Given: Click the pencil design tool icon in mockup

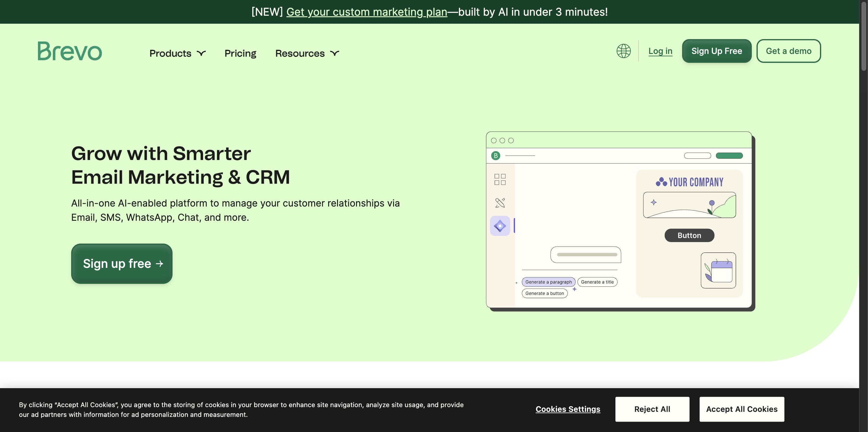Looking at the screenshot, I should [x=500, y=203].
